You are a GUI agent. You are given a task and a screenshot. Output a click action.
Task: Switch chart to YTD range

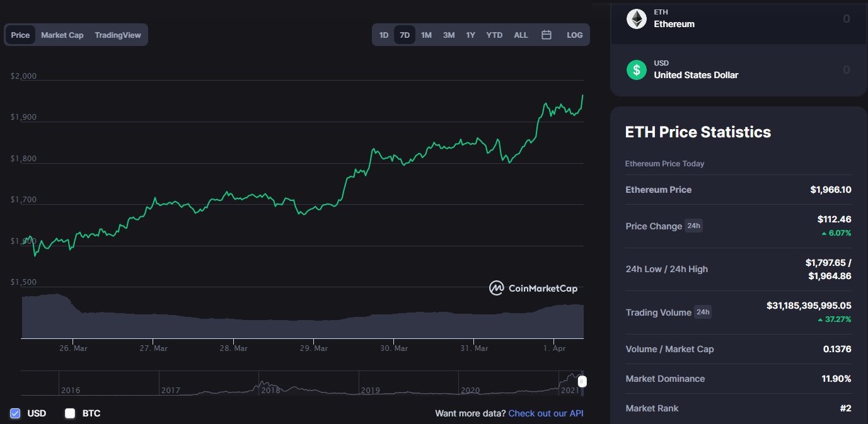(x=494, y=35)
